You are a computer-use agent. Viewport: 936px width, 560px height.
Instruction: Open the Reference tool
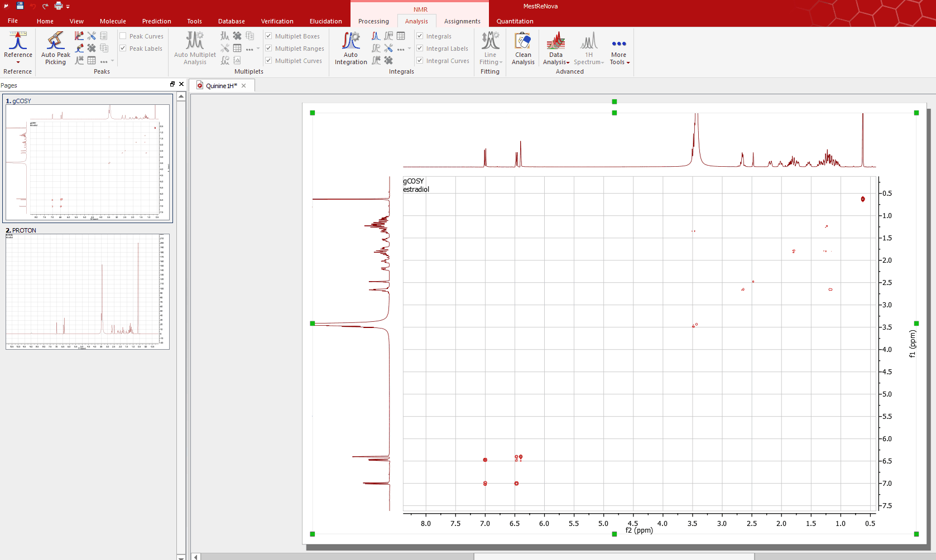point(18,45)
